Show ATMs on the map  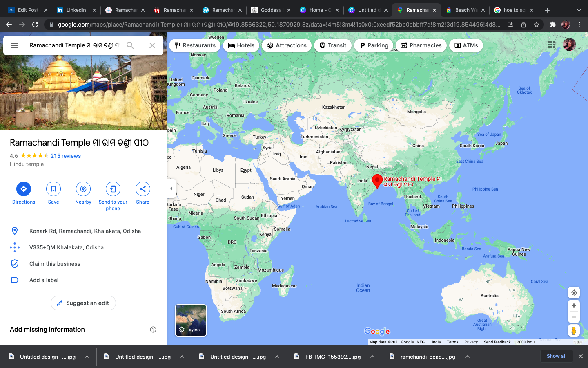tap(466, 45)
